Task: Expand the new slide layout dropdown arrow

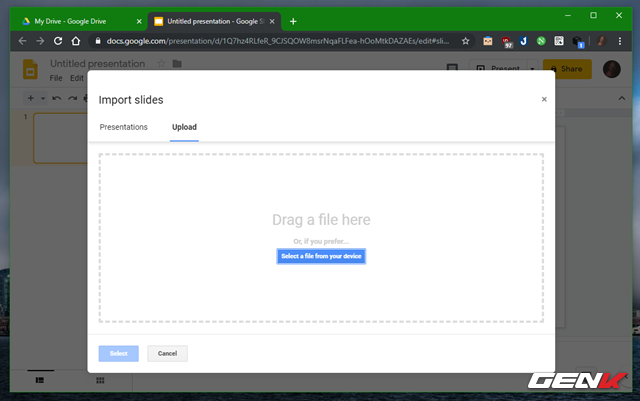Action: [x=43, y=98]
